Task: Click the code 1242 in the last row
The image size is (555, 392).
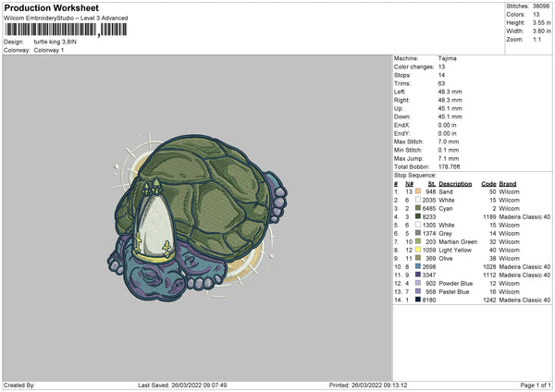Action: pyautogui.click(x=489, y=300)
